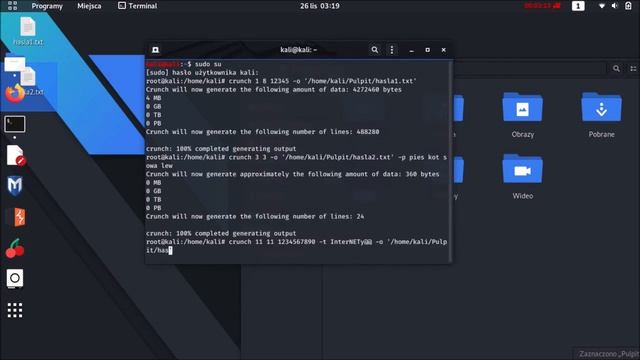
Task: Click terminal line 'sudo su'
Action: [208, 64]
